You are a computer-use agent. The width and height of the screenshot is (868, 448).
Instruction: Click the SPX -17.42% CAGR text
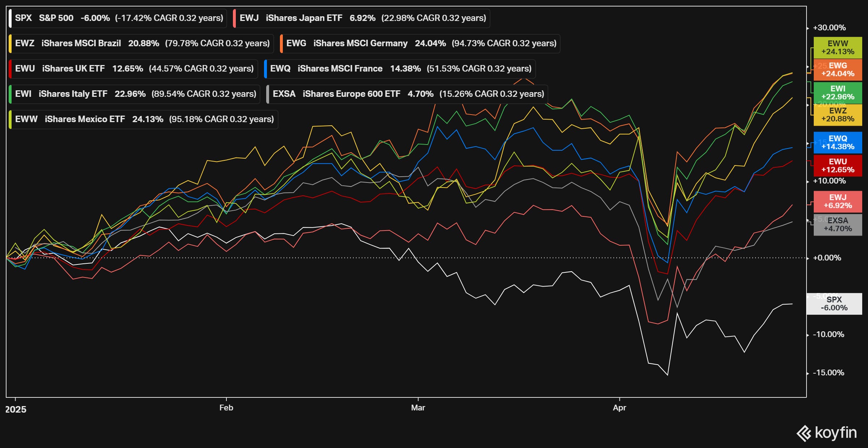(169, 18)
